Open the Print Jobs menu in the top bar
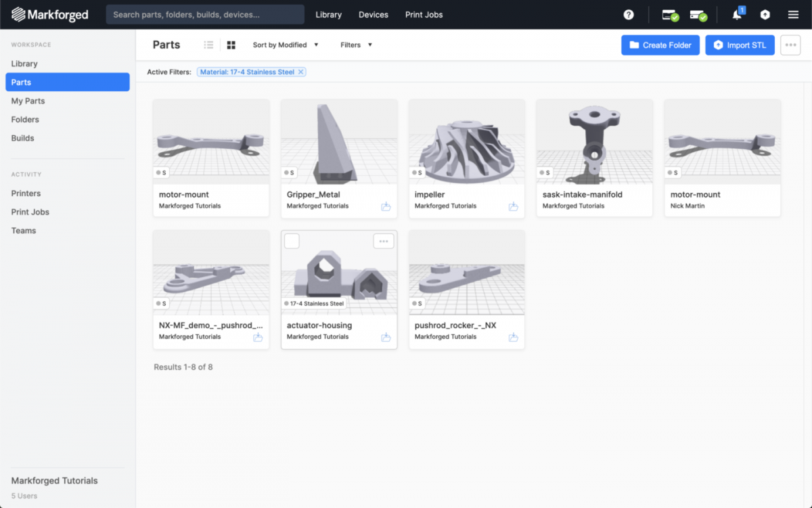 424,14
